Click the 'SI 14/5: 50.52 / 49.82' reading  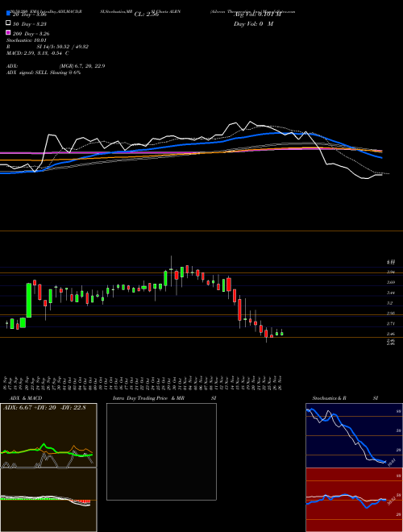pos(62,47)
